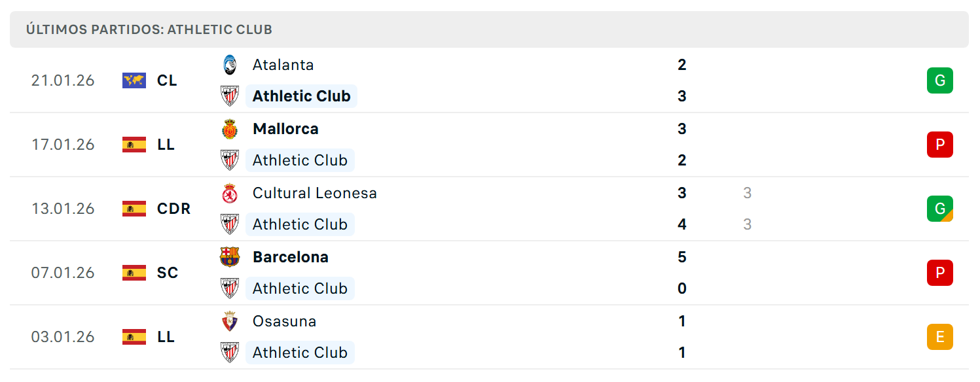The width and height of the screenshot is (980, 382).
Task: Open the Atalanta team name link
Action: 283,65
